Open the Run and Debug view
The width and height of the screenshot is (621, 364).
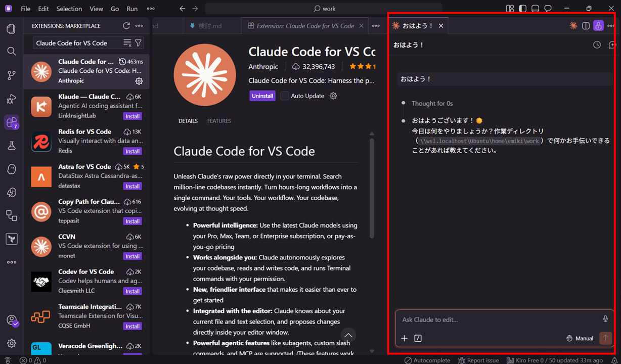[11, 99]
